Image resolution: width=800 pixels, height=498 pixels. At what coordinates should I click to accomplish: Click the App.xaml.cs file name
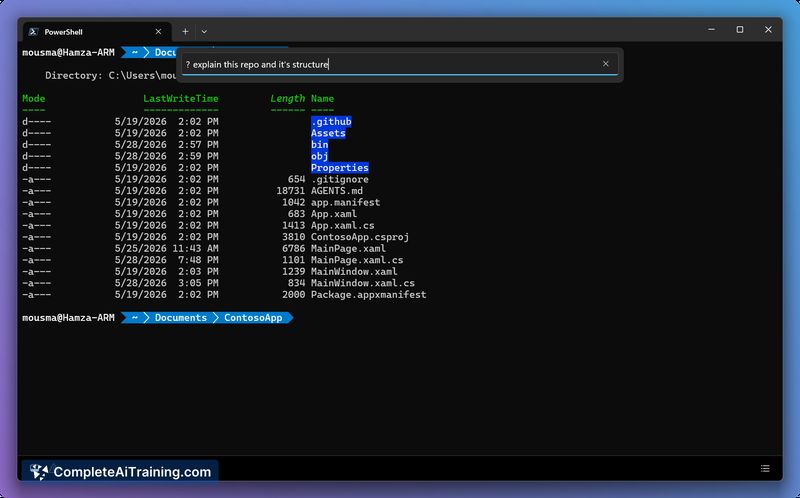(x=342, y=226)
